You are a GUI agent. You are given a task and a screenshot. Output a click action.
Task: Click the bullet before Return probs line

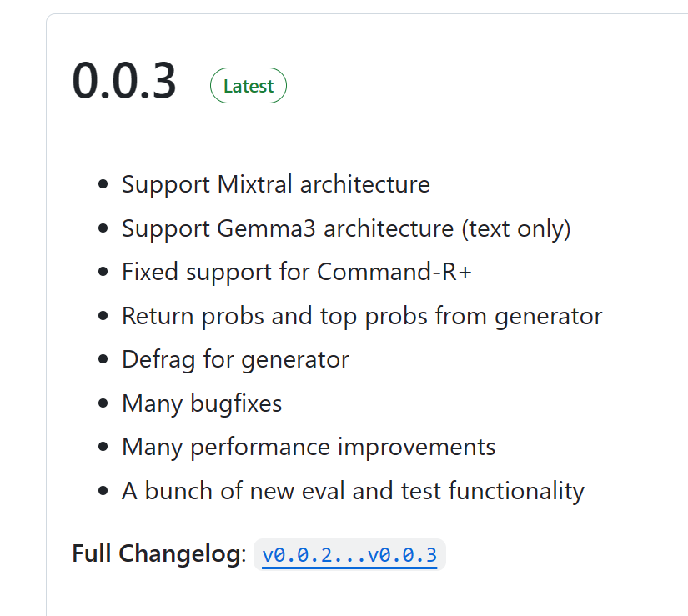pyautogui.click(x=103, y=316)
